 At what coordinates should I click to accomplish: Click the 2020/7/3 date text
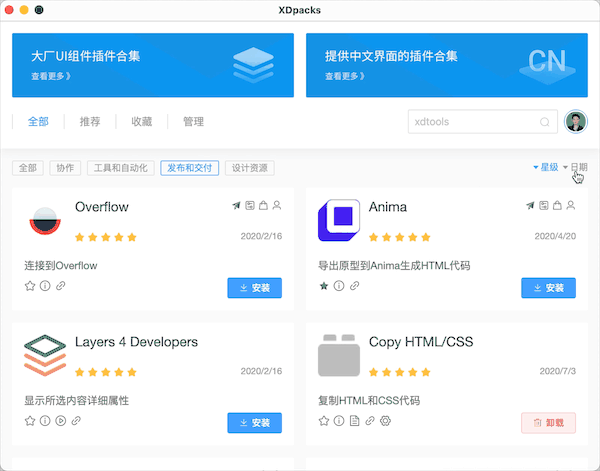(558, 371)
